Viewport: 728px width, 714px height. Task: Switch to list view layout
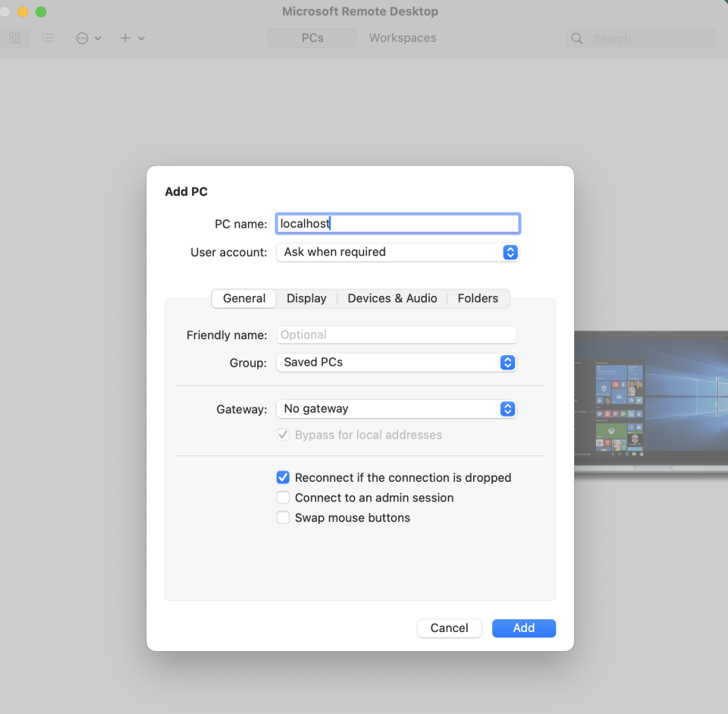49,38
